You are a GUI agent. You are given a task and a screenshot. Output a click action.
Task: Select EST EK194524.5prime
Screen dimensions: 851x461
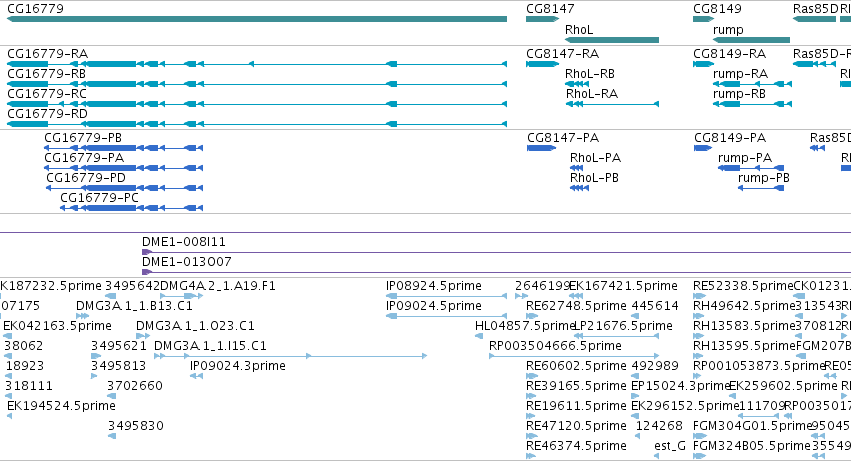[9, 416]
